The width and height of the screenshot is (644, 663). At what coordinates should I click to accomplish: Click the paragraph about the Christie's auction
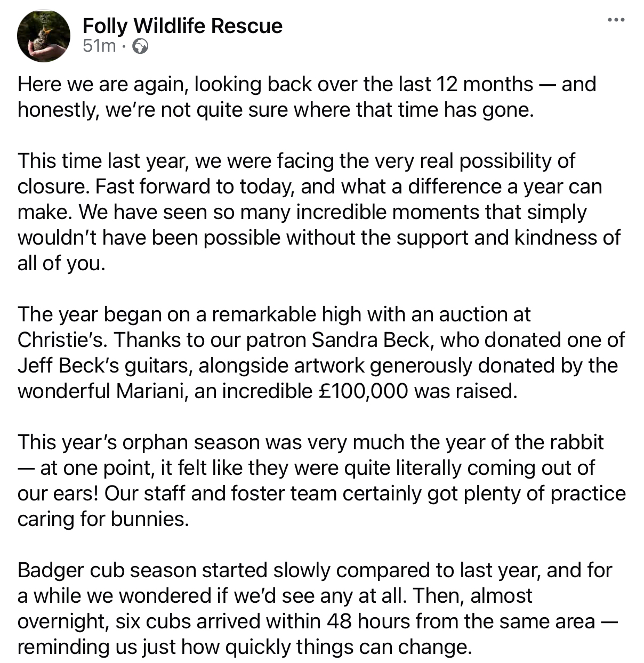click(320, 353)
